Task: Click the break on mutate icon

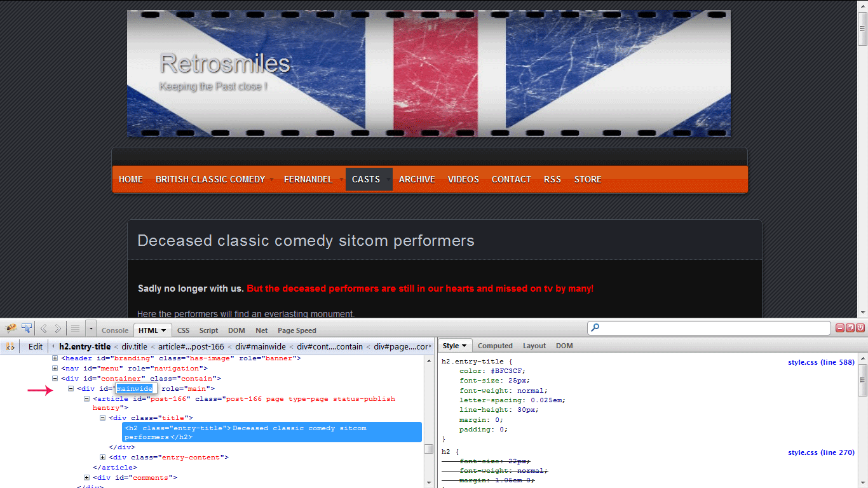Action: (10, 346)
